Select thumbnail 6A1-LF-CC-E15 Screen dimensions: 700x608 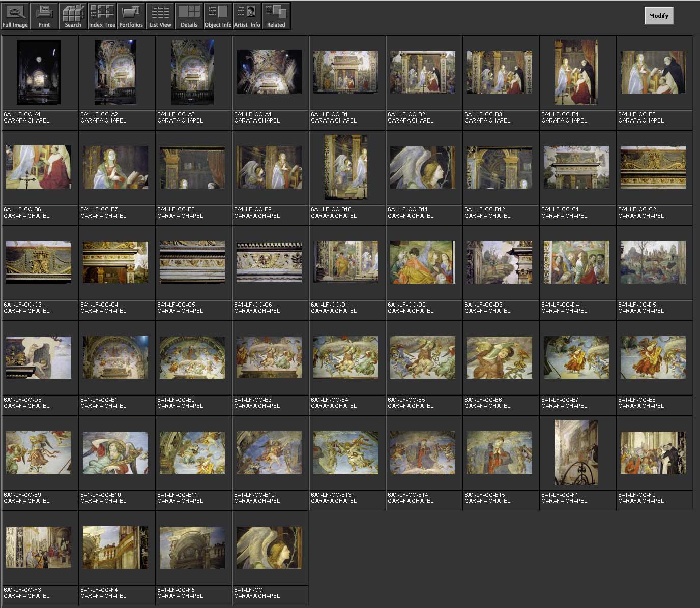(x=500, y=452)
